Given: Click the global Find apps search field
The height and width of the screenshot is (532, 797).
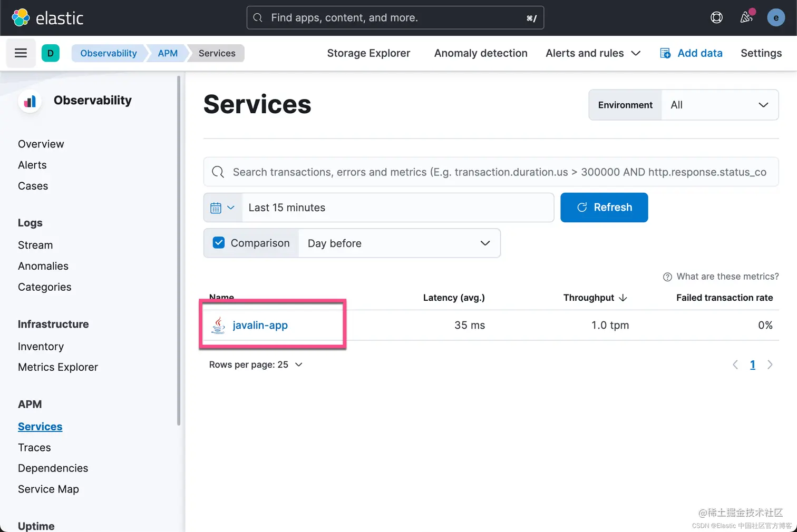Looking at the screenshot, I should pyautogui.click(x=395, y=17).
